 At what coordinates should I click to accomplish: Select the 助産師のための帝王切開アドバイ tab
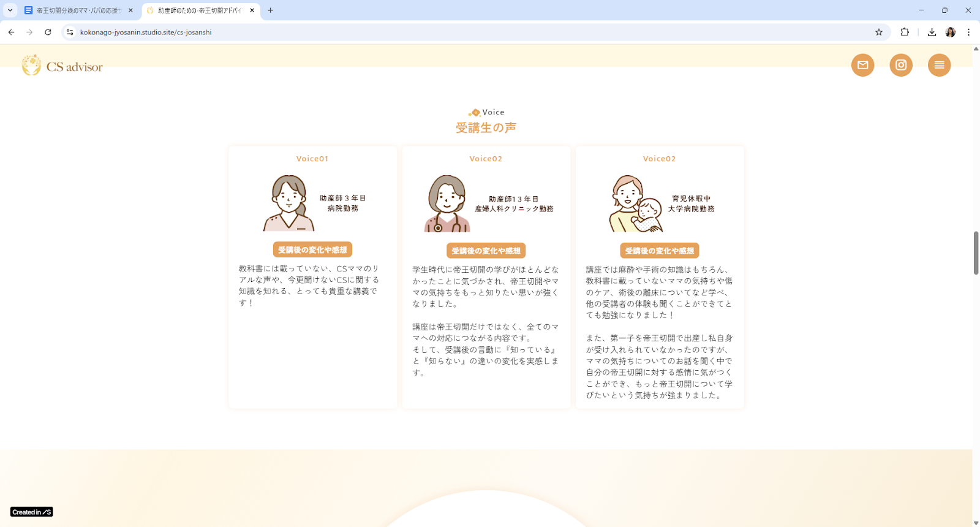click(200, 10)
